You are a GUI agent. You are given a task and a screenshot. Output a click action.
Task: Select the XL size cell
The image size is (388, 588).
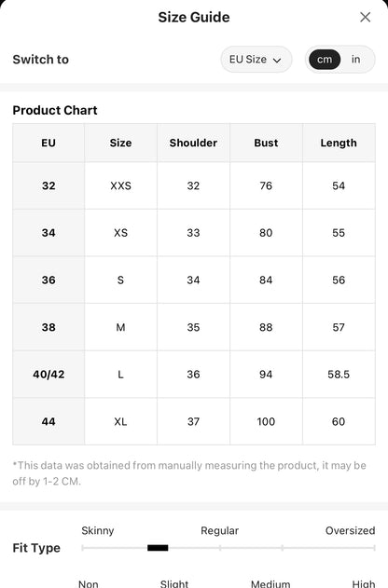click(x=121, y=421)
